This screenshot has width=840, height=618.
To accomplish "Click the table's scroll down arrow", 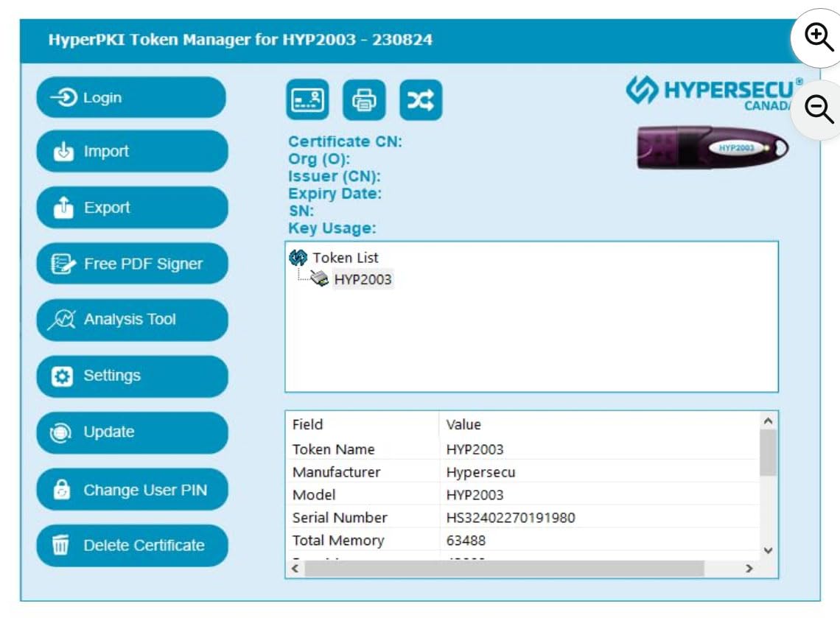I will [x=768, y=550].
